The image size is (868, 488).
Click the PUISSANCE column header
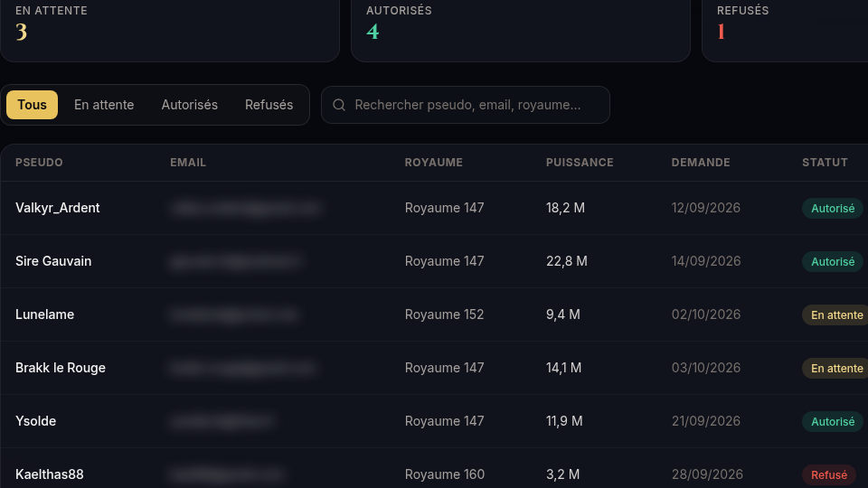click(580, 163)
